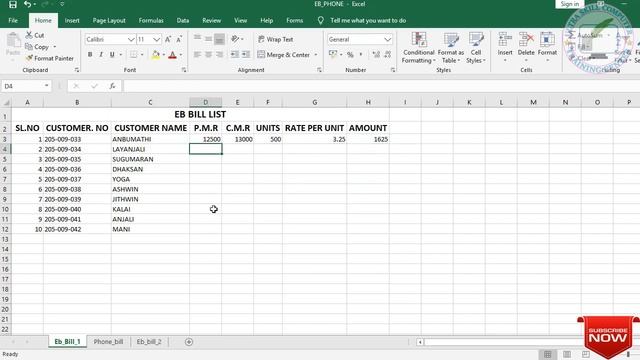Click the Sign in button

tap(569, 4)
